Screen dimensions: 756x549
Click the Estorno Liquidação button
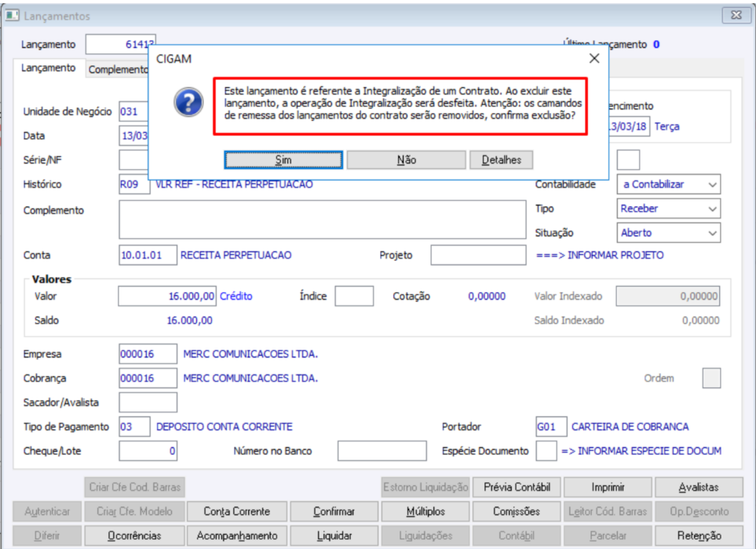(425, 487)
